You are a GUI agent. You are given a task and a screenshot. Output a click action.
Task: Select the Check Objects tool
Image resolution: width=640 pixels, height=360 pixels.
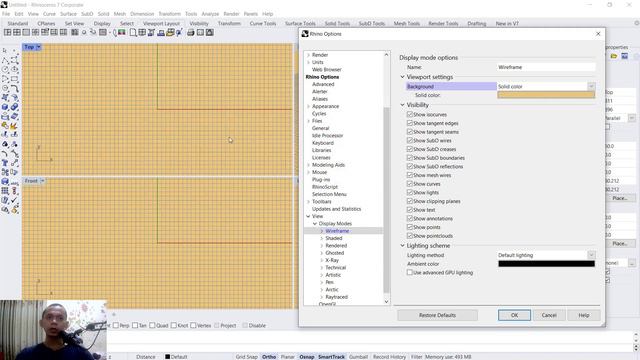point(14,200)
